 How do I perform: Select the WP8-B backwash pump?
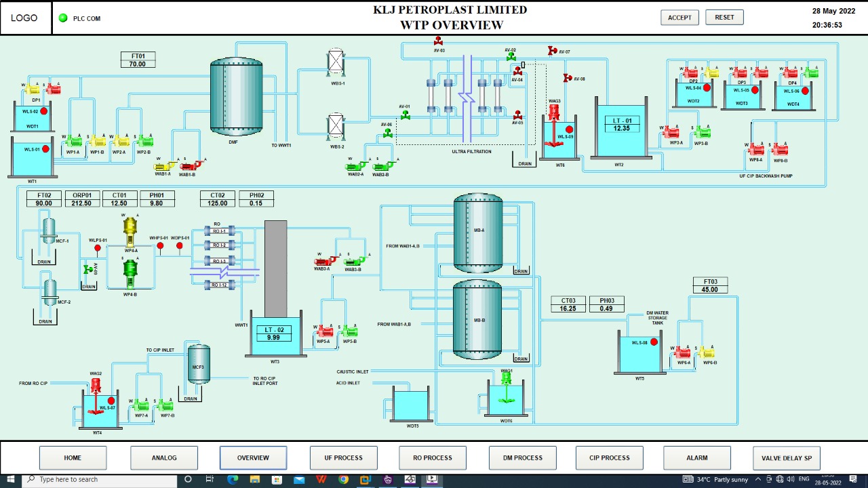(x=780, y=149)
